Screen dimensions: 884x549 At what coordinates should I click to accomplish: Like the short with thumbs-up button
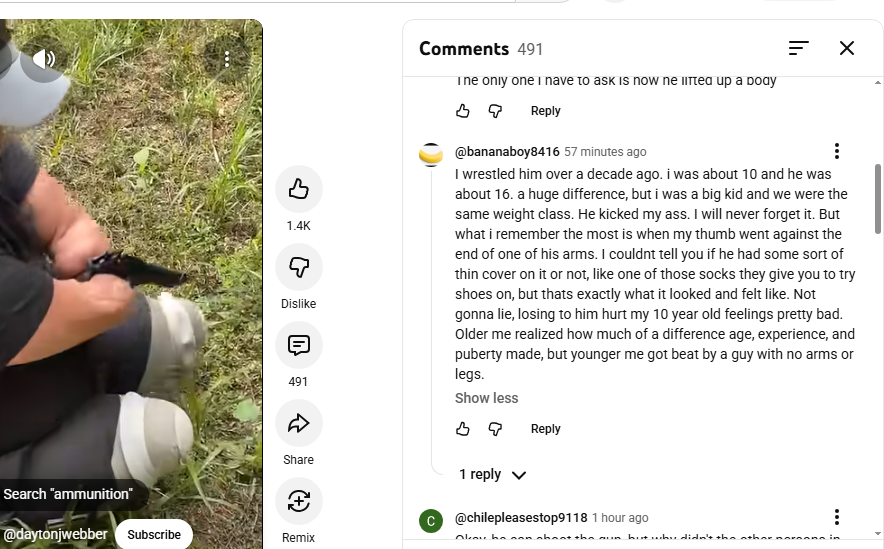(298, 189)
